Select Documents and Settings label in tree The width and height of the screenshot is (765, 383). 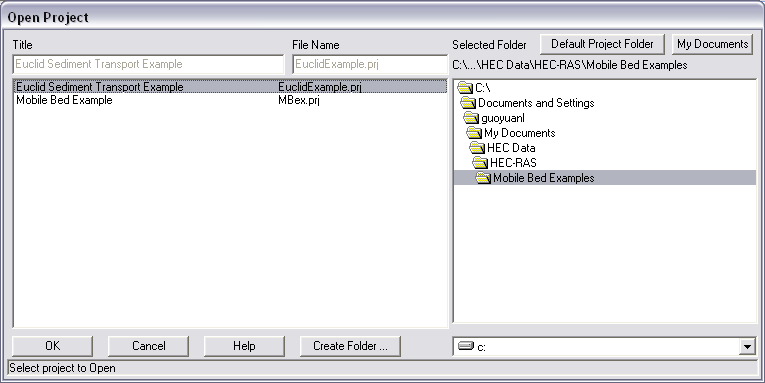(536, 103)
